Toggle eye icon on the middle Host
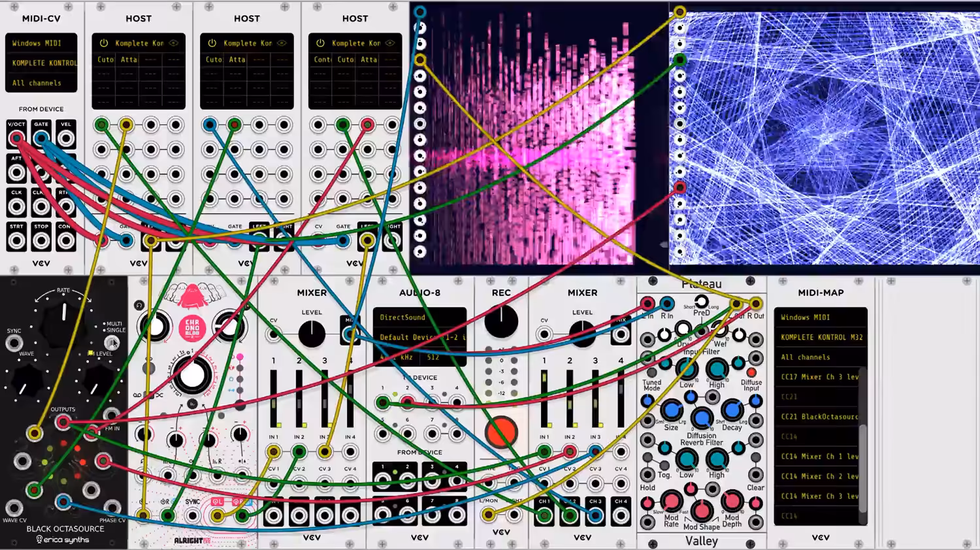The height and width of the screenshot is (550, 980). [282, 43]
